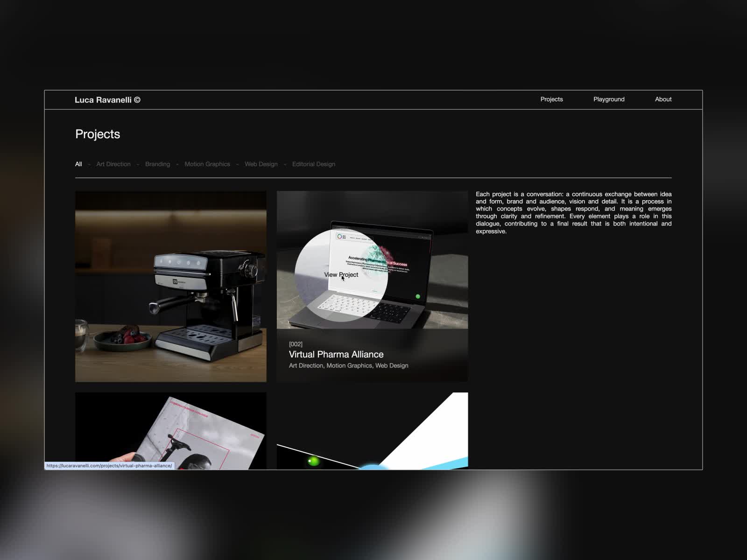Select the All projects filter

[78, 164]
